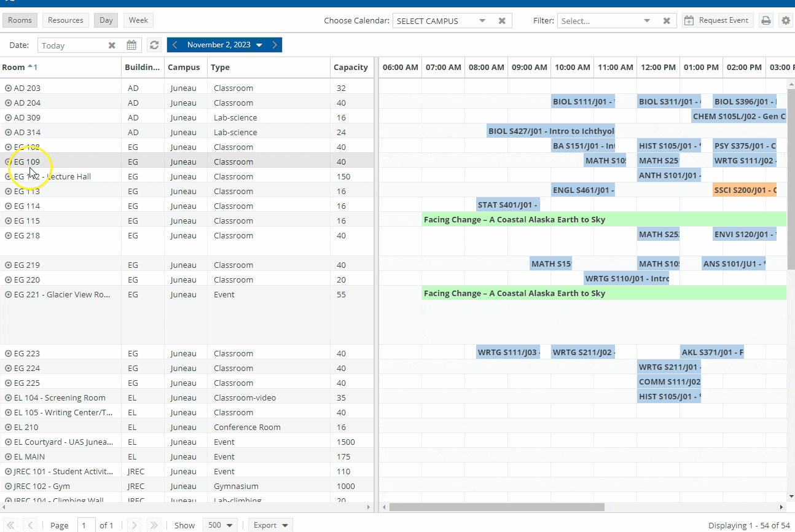The image size is (795, 532).
Task: Go to previous day arrow
Action: (175, 45)
